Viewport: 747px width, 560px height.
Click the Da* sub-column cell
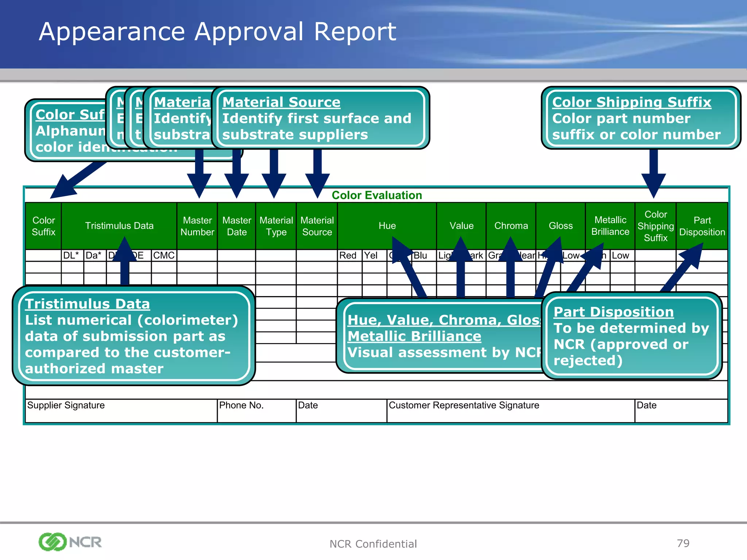[95, 256]
